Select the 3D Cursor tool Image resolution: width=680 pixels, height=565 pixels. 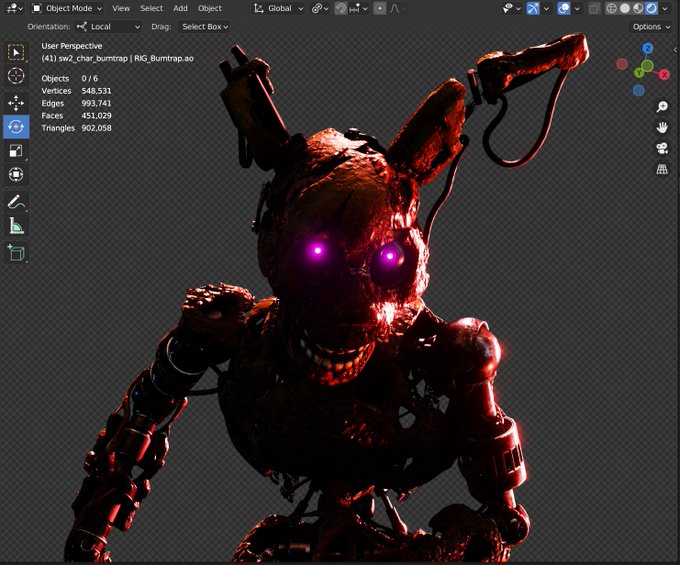click(x=16, y=76)
